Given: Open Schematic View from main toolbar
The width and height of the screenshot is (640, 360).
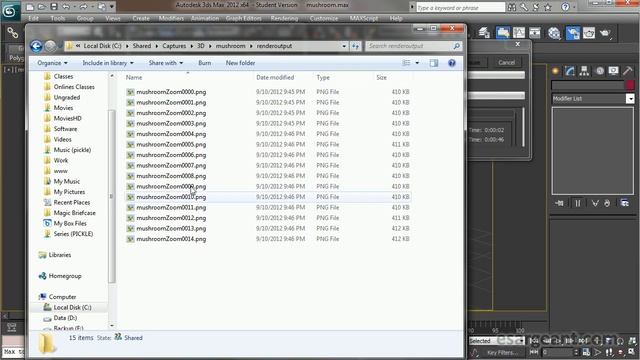Looking at the screenshot, I should (x=535, y=33).
